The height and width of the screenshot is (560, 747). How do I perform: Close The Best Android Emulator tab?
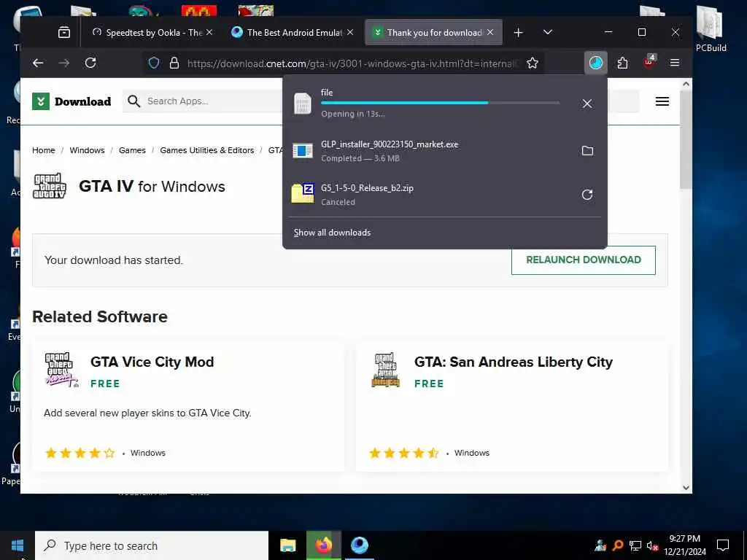[x=350, y=32]
